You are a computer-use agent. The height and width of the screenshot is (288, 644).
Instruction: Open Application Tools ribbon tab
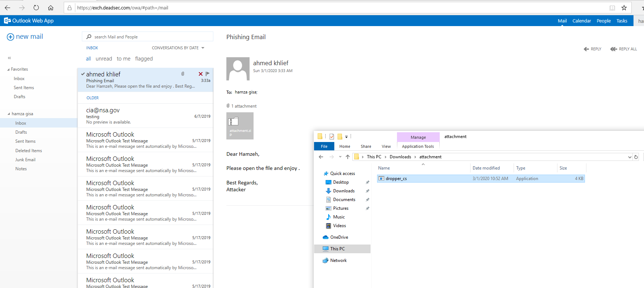pyautogui.click(x=418, y=146)
